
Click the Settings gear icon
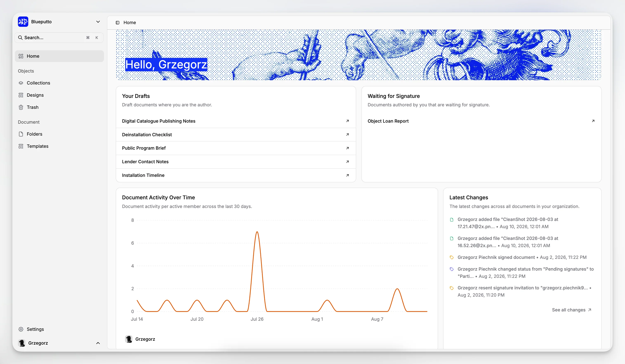[21, 329]
